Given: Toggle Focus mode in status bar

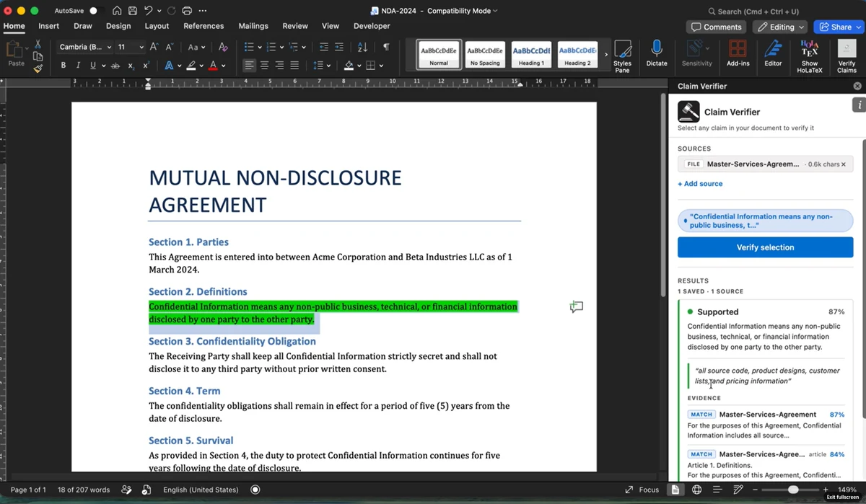Looking at the screenshot, I should coord(642,490).
